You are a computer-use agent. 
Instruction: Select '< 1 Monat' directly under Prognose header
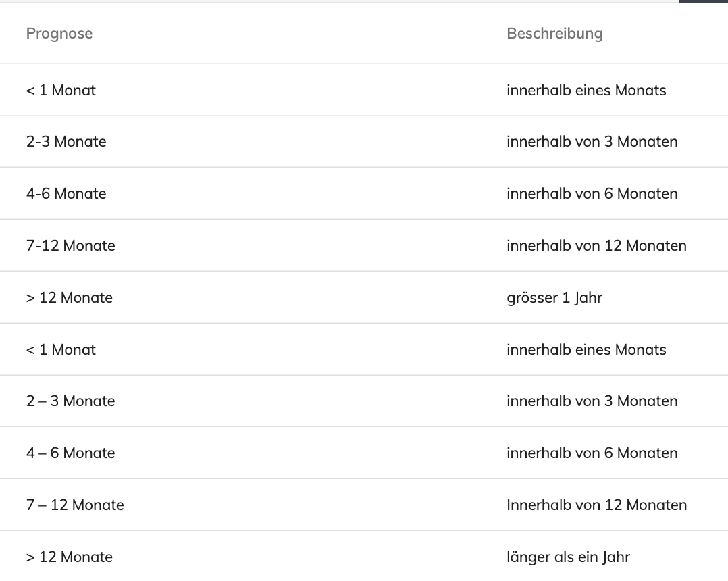pos(61,90)
